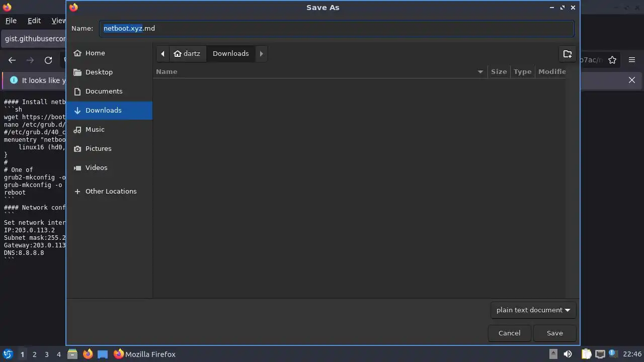Click the Name field with netboot.xyz.md
The image size is (644, 362).
pyautogui.click(x=337, y=28)
